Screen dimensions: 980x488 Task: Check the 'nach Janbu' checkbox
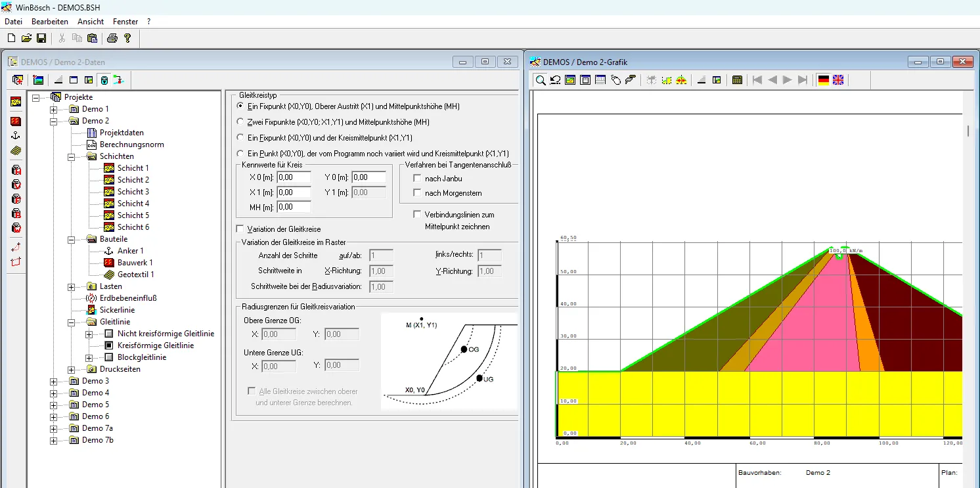click(x=416, y=179)
